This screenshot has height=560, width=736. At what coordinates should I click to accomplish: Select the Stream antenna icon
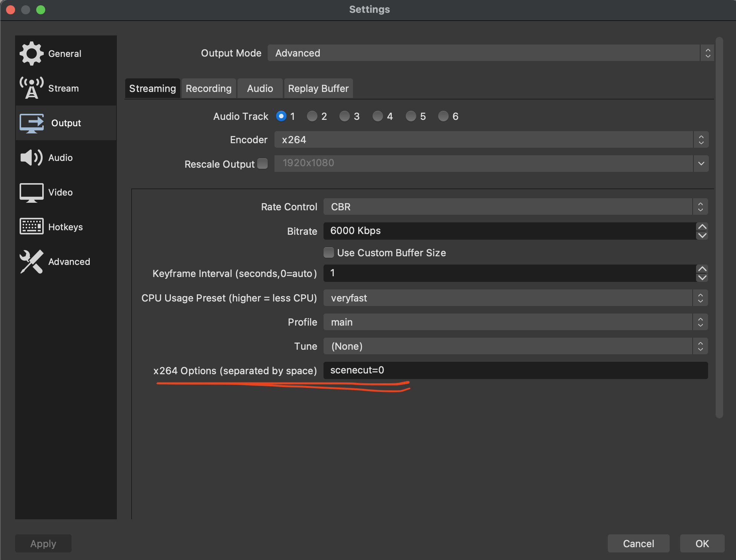click(x=32, y=88)
